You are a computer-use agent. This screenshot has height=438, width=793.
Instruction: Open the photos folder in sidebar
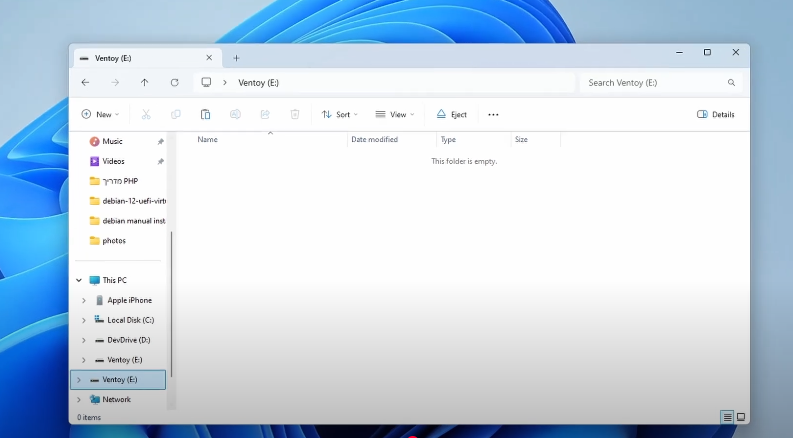point(114,241)
